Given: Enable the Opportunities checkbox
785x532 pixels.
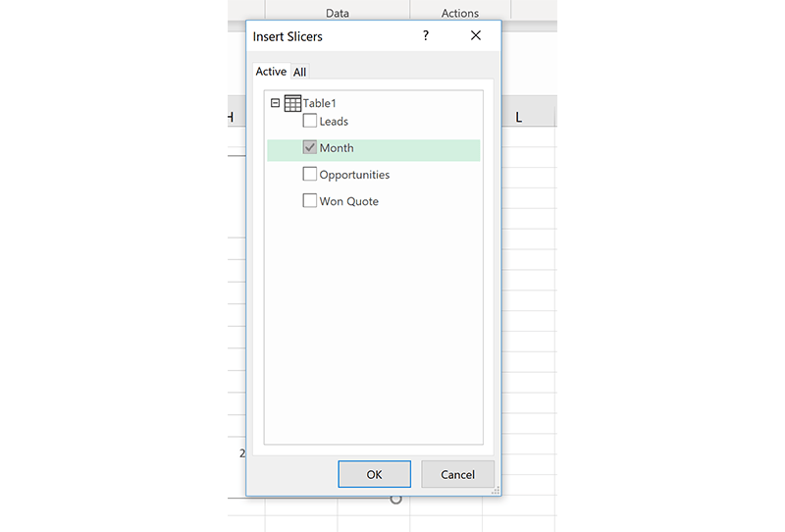Looking at the screenshot, I should 309,174.
